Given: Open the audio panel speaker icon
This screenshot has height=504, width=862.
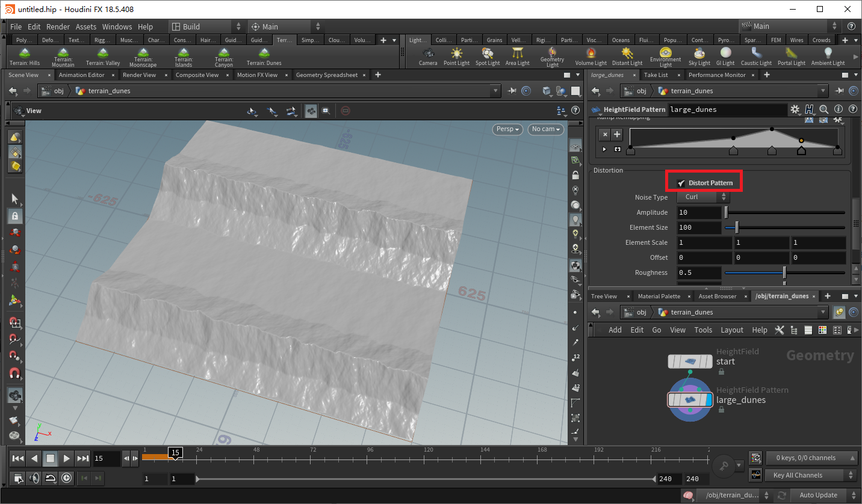Looking at the screenshot, I should 35,479.
